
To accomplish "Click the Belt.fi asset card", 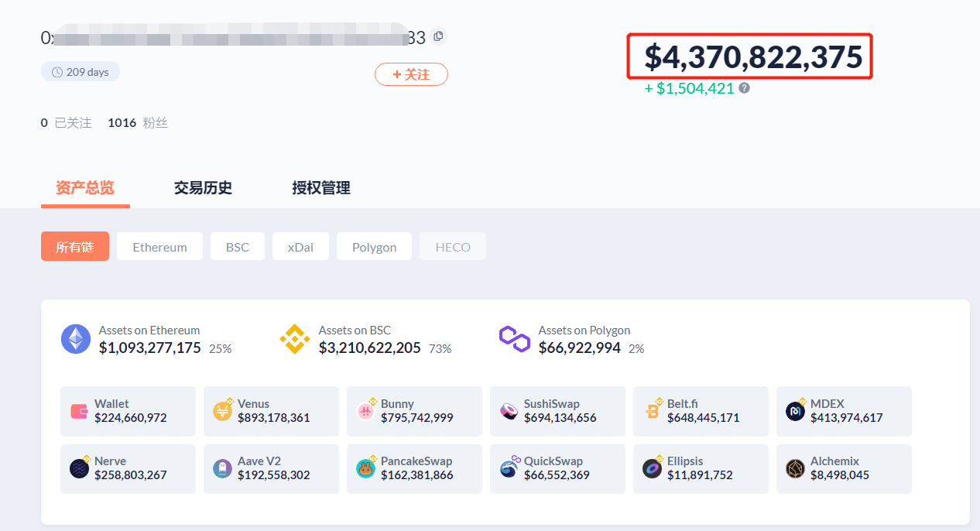I will [x=700, y=411].
